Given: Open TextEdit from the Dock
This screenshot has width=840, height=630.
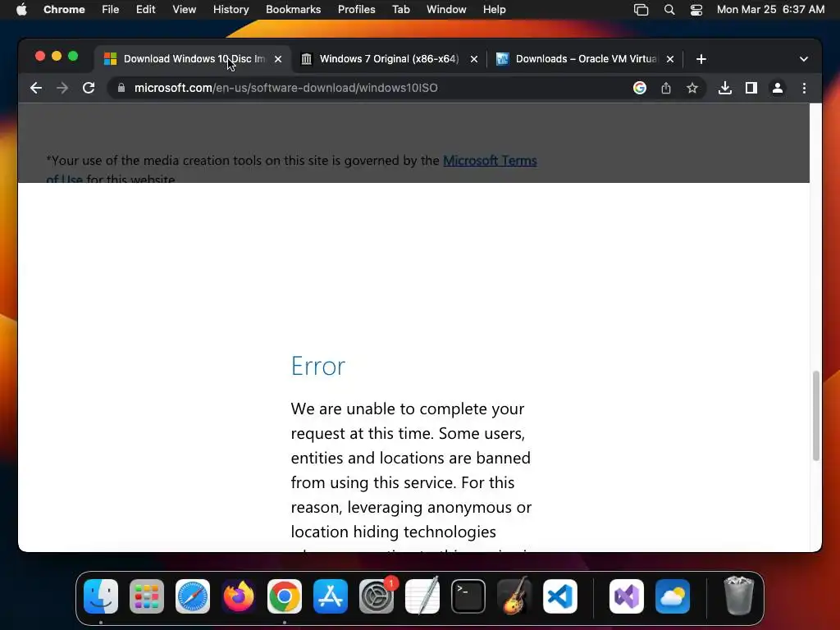Looking at the screenshot, I should point(422,596).
